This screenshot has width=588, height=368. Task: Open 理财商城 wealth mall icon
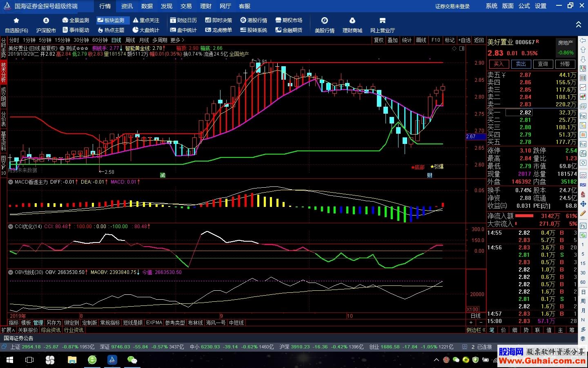[x=352, y=25]
